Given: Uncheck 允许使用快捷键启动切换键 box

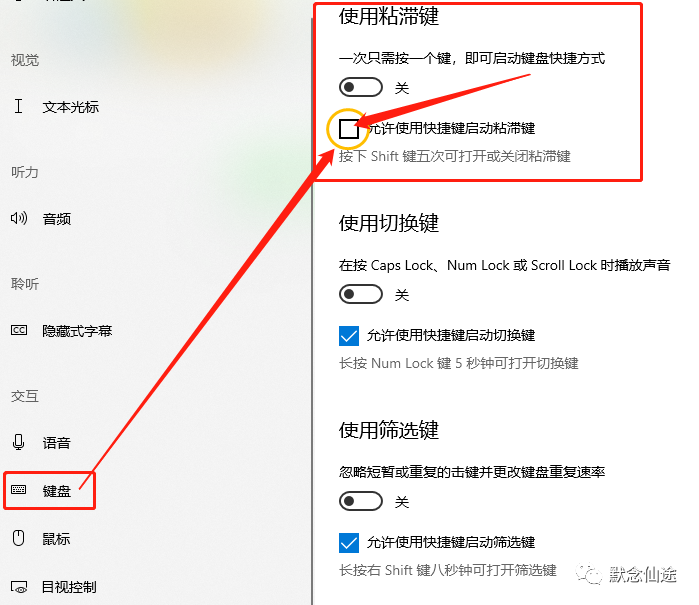Looking at the screenshot, I should tap(349, 336).
